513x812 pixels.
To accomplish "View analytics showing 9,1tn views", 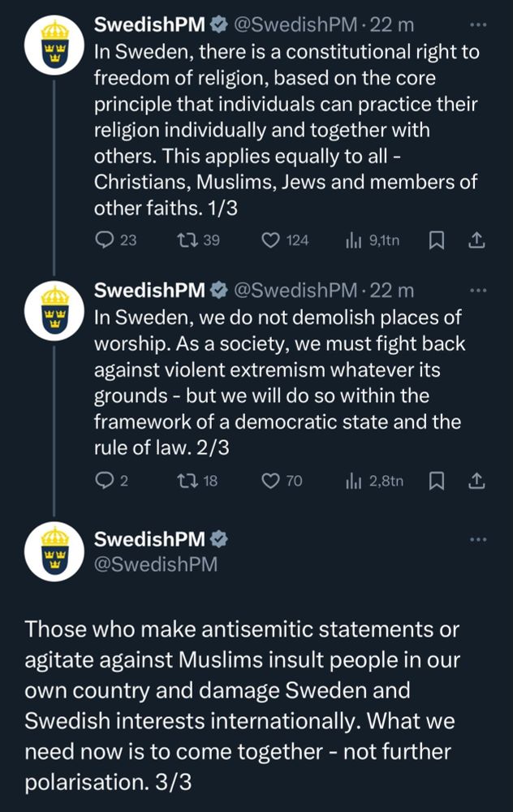I will click(373, 240).
